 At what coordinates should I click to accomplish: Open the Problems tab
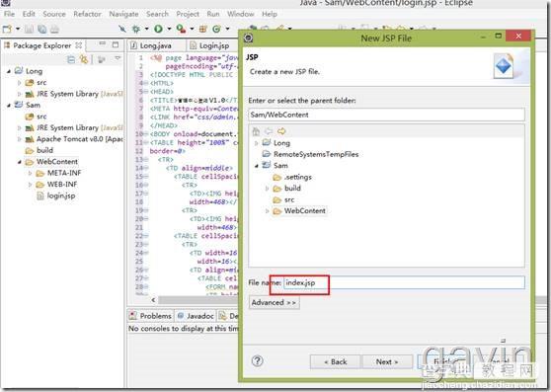pos(151,316)
